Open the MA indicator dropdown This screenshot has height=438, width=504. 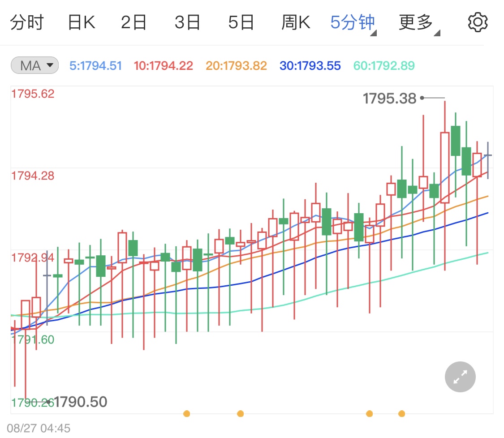(x=34, y=65)
